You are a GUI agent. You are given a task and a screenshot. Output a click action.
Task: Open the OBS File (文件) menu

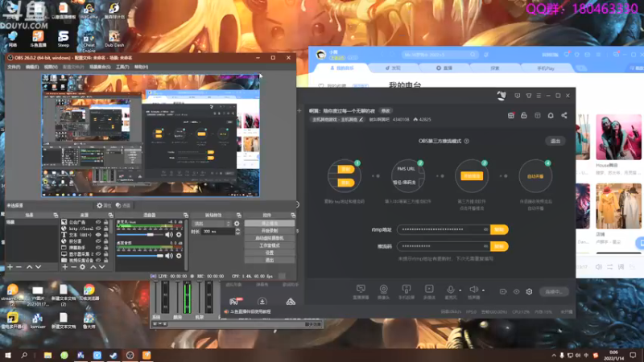pyautogui.click(x=14, y=67)
